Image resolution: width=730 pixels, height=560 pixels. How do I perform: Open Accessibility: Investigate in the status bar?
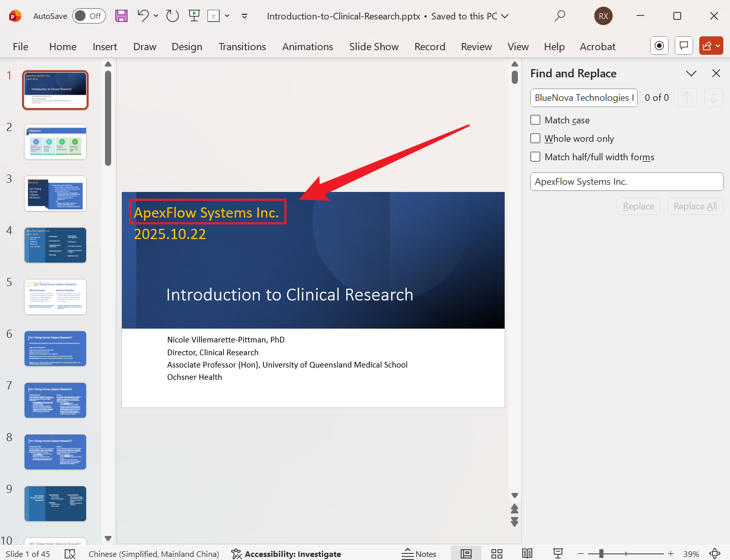click(286, 554)
